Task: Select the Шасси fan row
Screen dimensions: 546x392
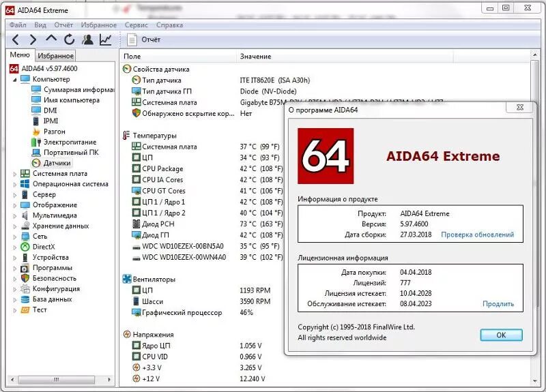Action: point(201,301)
